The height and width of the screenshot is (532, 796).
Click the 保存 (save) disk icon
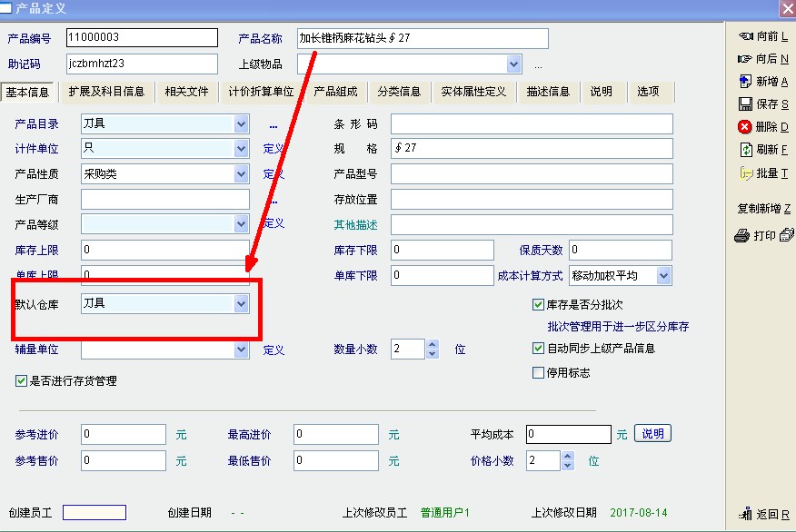745,104
